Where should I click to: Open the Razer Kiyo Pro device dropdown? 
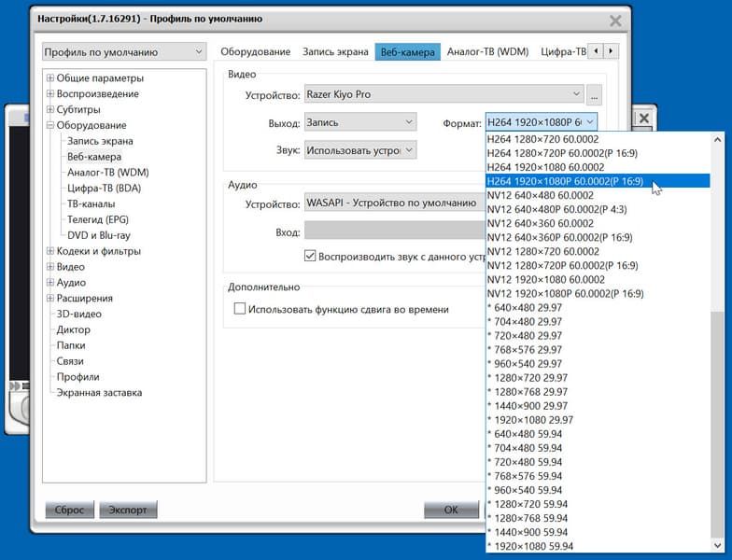click(444, 94)
